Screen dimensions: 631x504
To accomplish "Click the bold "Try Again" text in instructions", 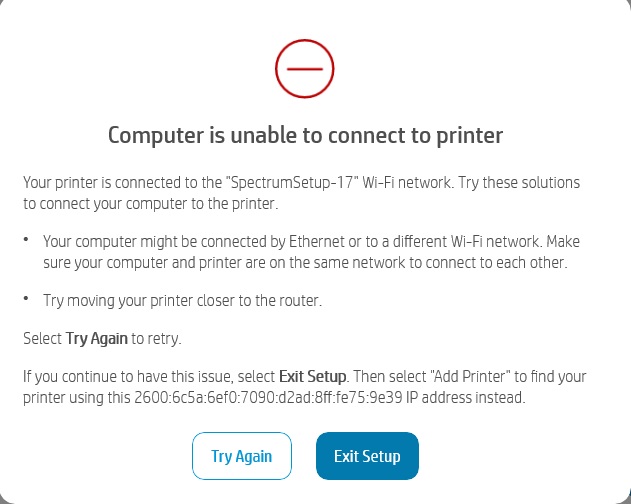I will [x=96, y=338].
